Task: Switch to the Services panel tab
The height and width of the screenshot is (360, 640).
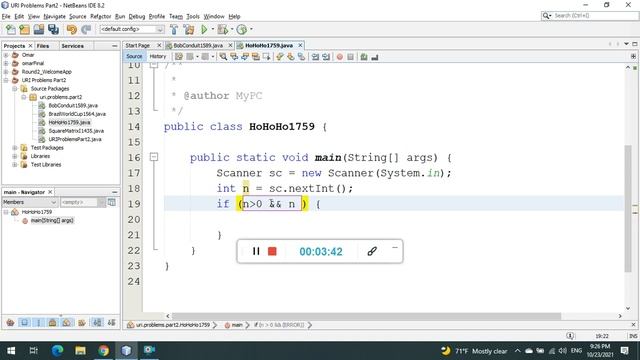Action: pyautogui.click(x=72, y=46)
